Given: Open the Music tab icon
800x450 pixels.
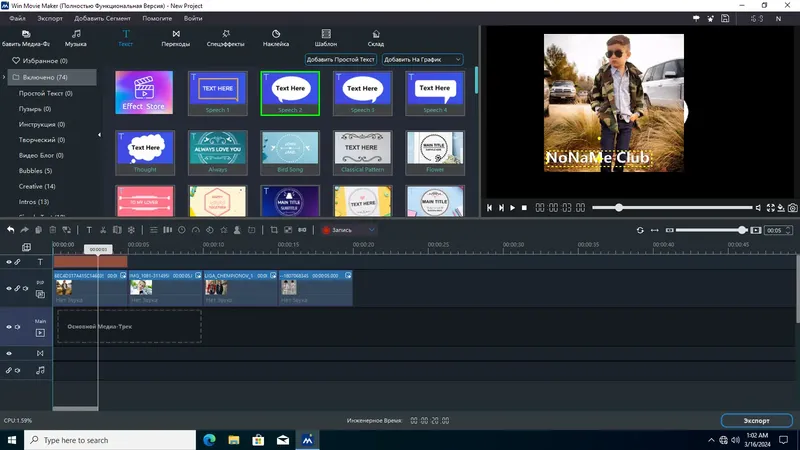Looking at the screenshot, I should [76, 38].
